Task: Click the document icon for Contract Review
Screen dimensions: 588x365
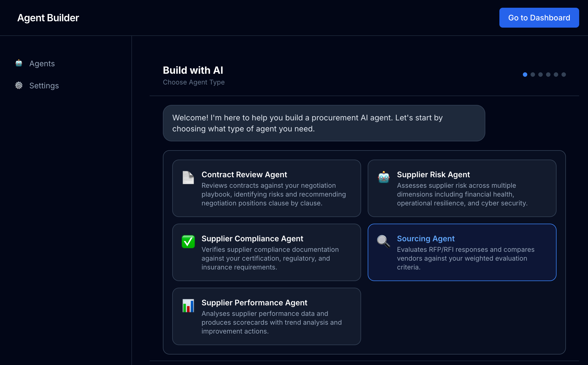Action: [188, 178]
